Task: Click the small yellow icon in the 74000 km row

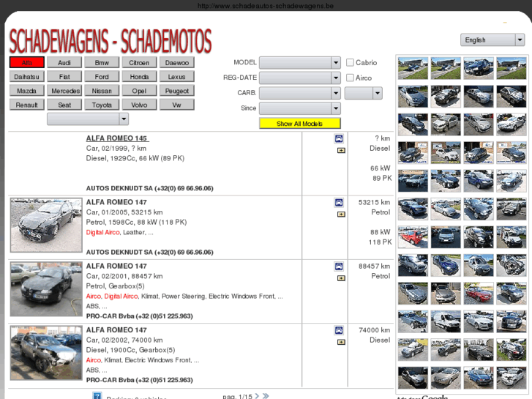Action: (341, 342)
